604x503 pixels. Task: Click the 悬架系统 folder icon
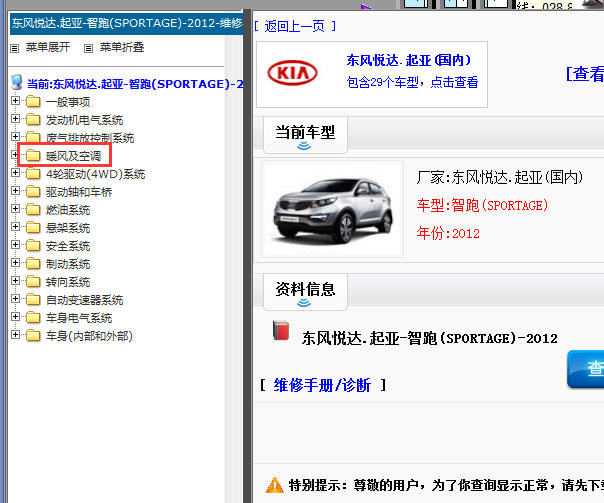click(33, 228)
